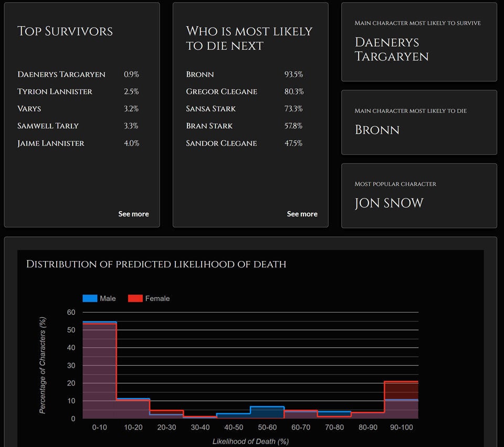This screenshot has width=504, height=447.
Task: Select Bronn in likely to die list
Action: click(x=200, y=75)
